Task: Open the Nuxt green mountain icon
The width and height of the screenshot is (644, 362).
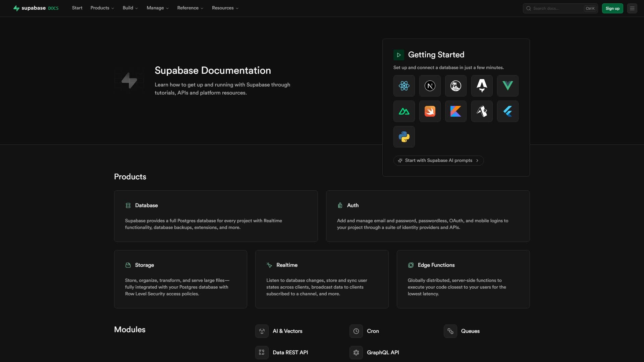Action: (404, 111)
